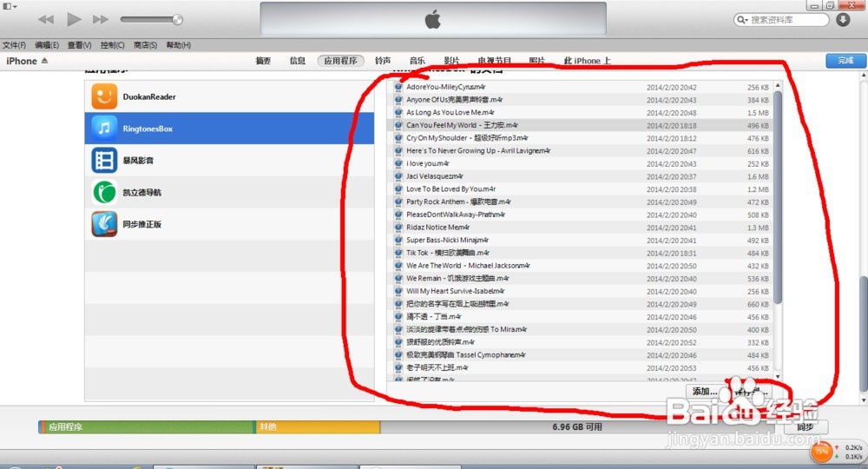Image resolution: width=868 pixels, height=469 pixels.
Task: Click the main window scrollbar thumb
Action: tap(864, 334)
